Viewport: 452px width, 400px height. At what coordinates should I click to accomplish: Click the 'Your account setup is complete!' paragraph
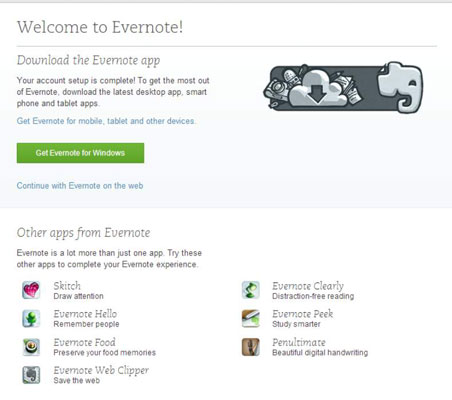point(113,92)
